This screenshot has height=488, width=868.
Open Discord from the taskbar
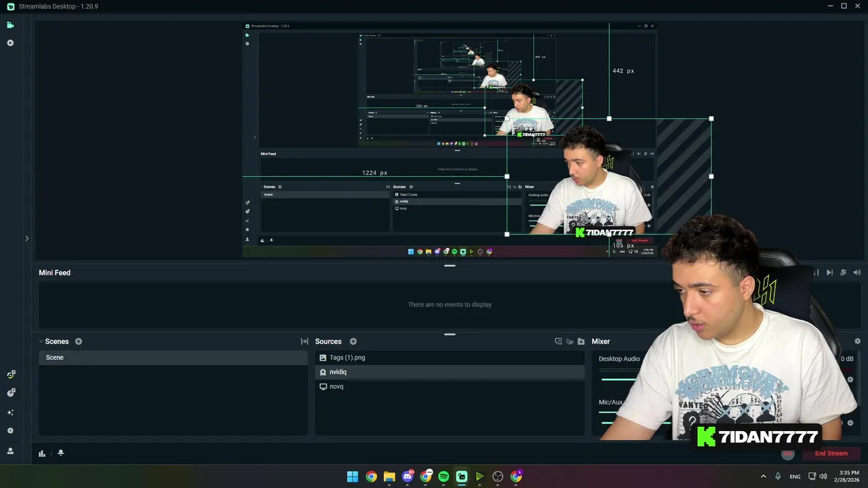tap(408, 476)
